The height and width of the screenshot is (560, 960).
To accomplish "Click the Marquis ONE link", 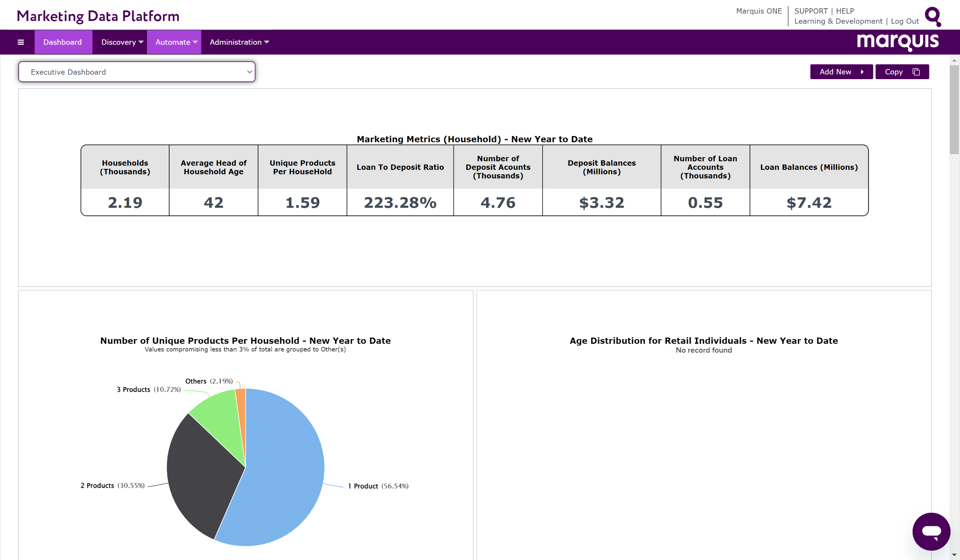I will coord(759,11).
